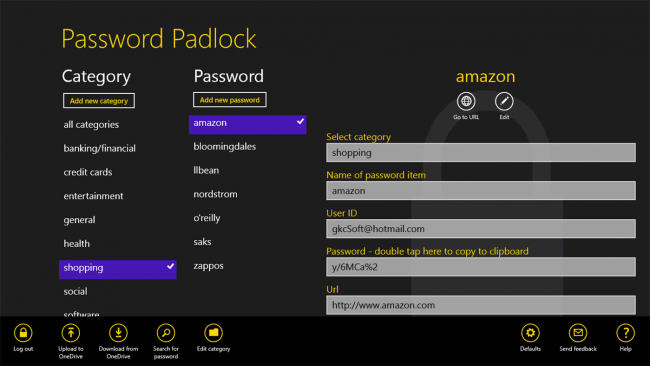Open Edit category folder icon
The image size is (650, 366).
pos(213,333)
